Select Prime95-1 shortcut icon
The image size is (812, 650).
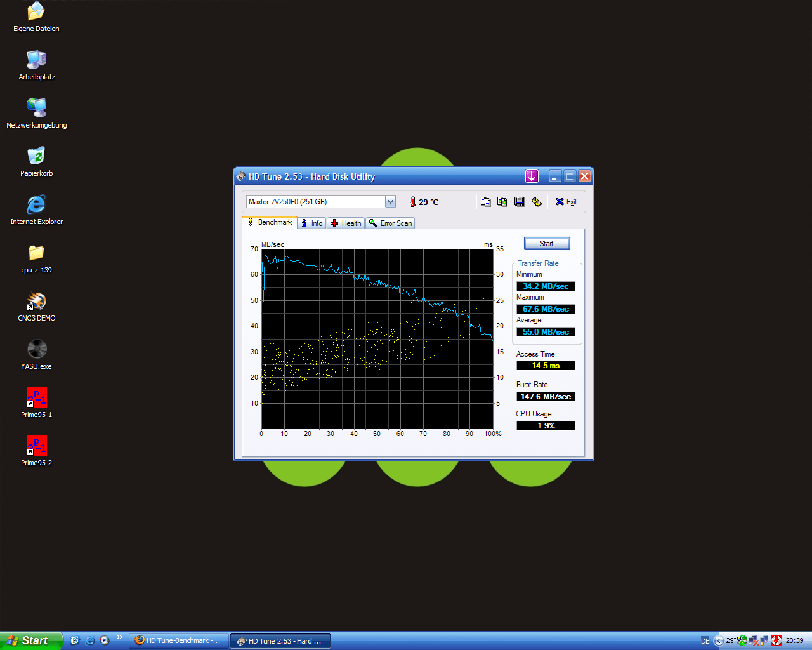click(36, 403)
